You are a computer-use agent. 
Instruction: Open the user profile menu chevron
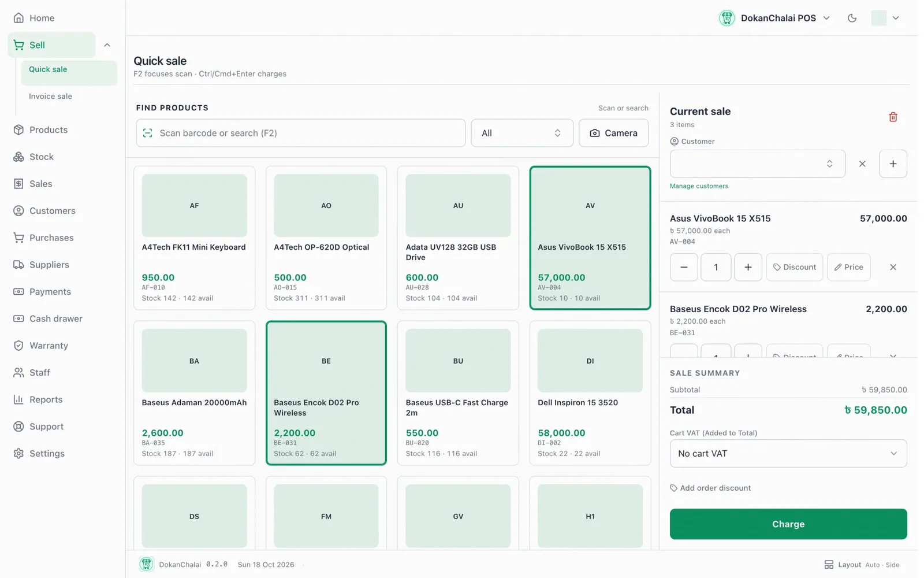coord(896,18)
